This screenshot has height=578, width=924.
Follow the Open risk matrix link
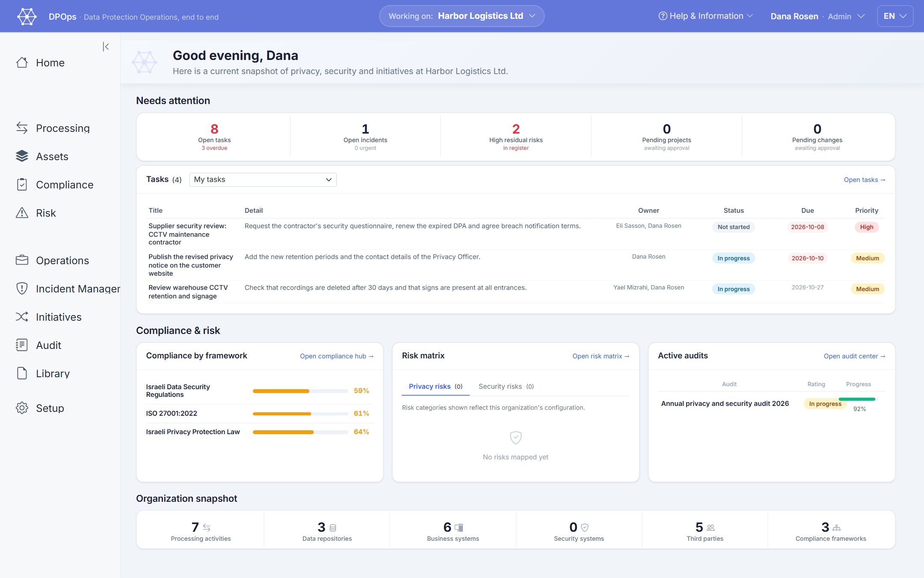pyautogui.click(x=601, y=356)
